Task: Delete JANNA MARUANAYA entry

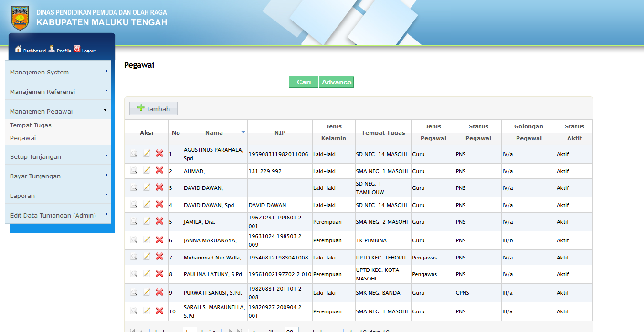Action: point(159,240)
